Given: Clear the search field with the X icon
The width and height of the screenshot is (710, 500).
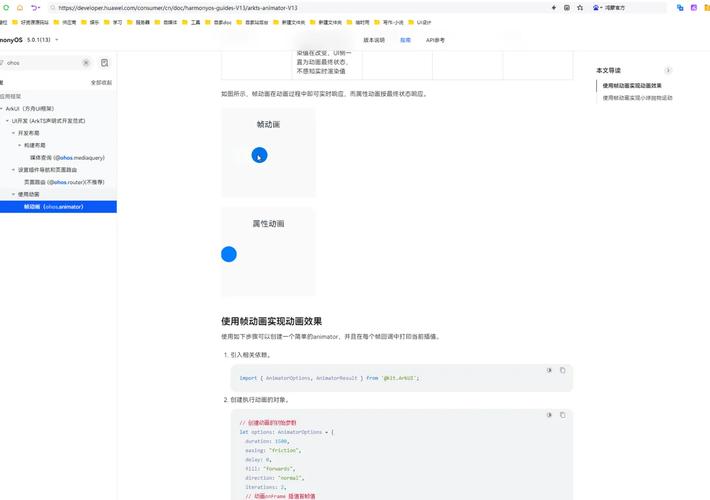Looking at the screenshot, I should 86,62.
